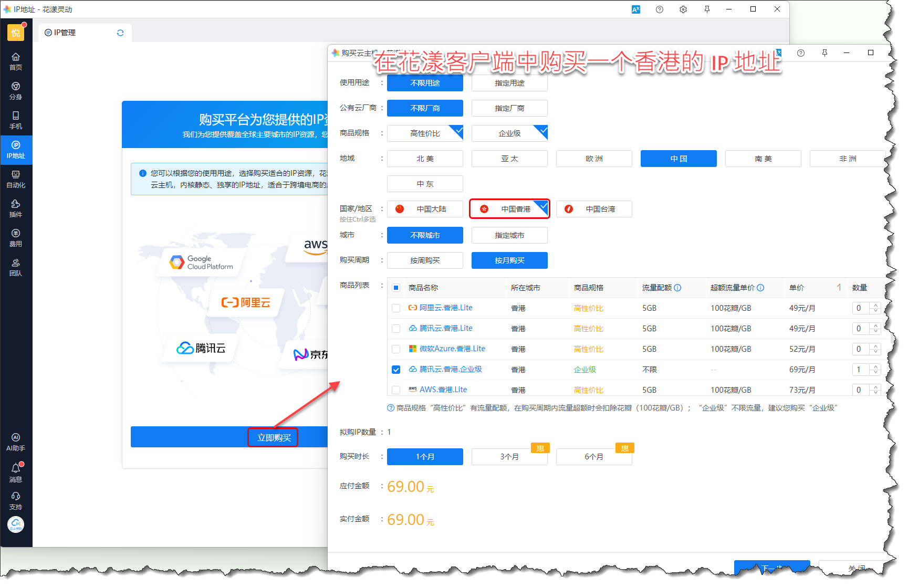This screenshot has height=588, width=908.
Task: Select the 北美 region
Action: point(425,159)
